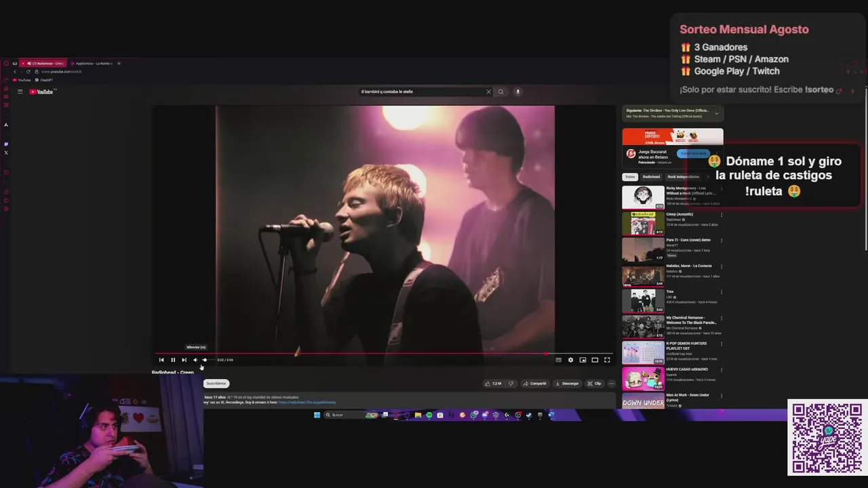The width and height of the screenshot is (868, 488).
Task: Expand the Siguiente playlist chevron
Action: click(x=716, y=113)
